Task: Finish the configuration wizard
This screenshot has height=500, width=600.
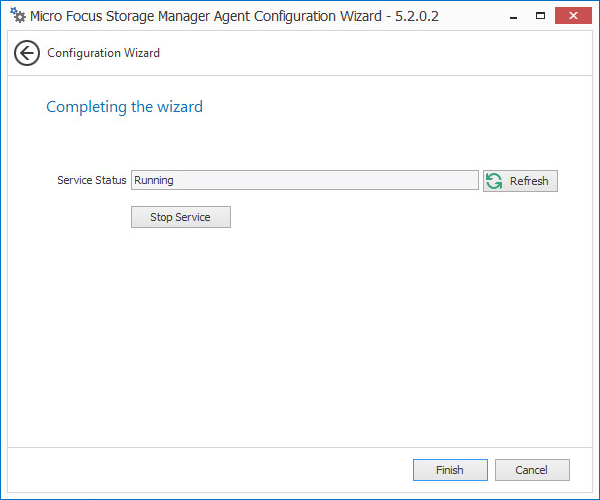Action: point(450,470)
